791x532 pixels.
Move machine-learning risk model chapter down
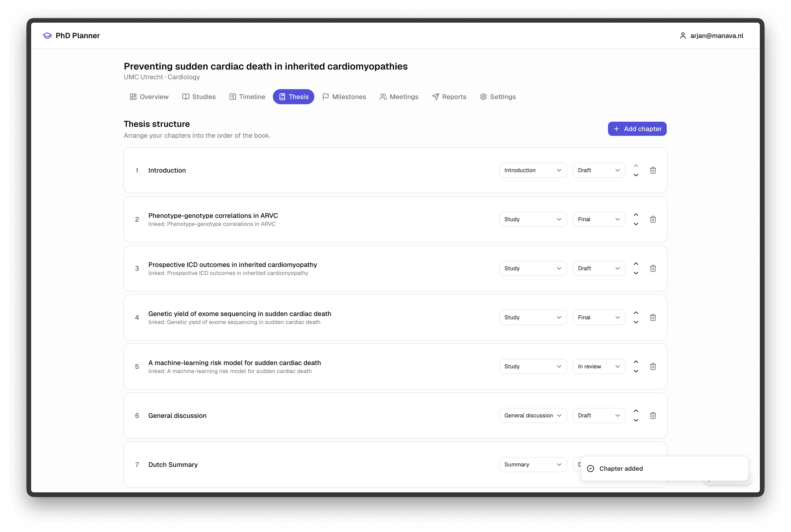(x=636, y=371)
